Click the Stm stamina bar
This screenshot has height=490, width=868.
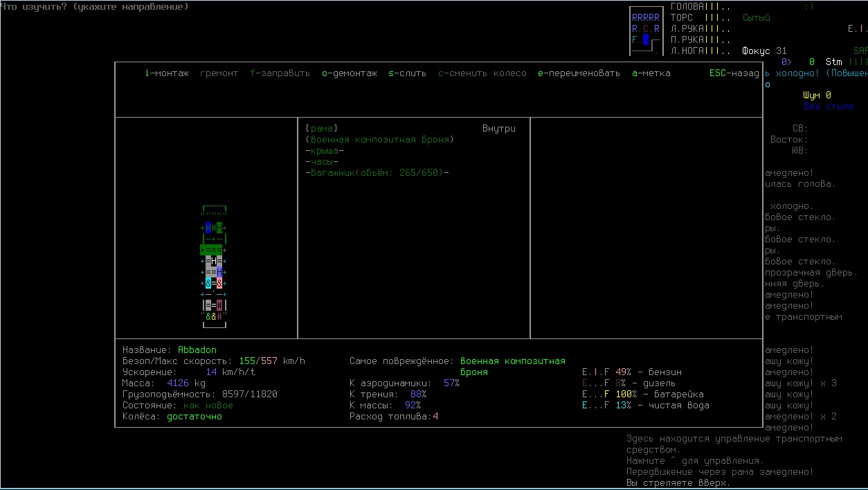tap(846, 62)
